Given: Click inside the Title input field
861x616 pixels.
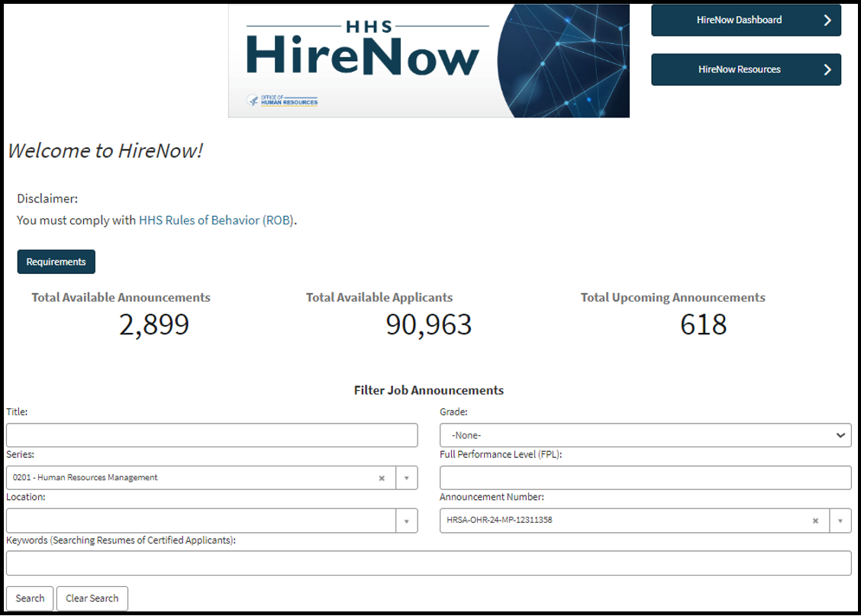Looking at the screenshot, I should coord(211,435).
